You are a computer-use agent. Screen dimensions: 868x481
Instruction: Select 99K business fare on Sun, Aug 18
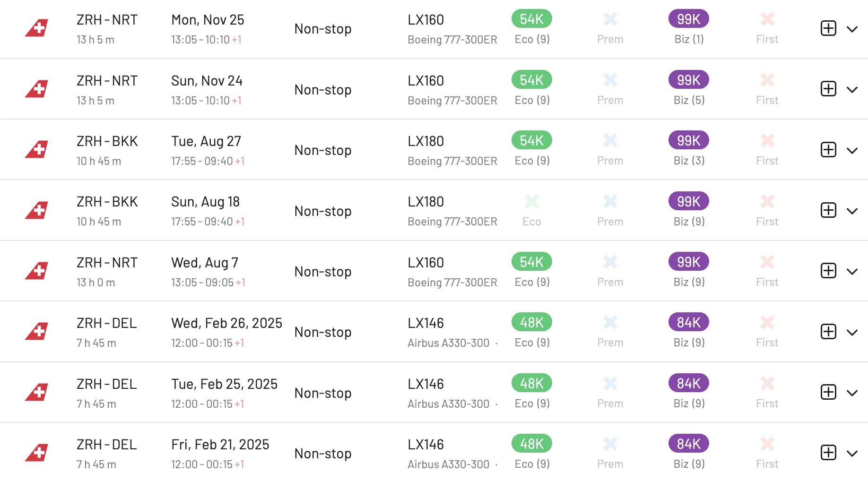click(689, 201)
